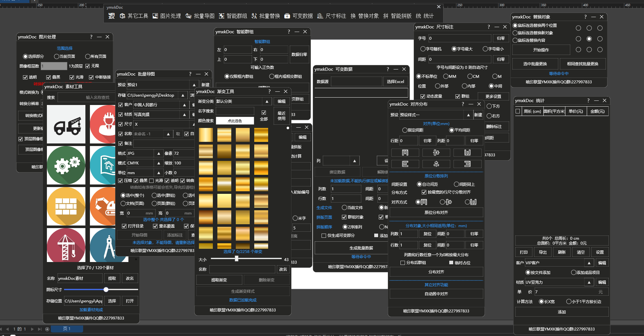Screen dimensions: 644x336
Task: Uncheck 按最宽的行尺寸分散对齐 checkbox
Action: click(424, 192)
